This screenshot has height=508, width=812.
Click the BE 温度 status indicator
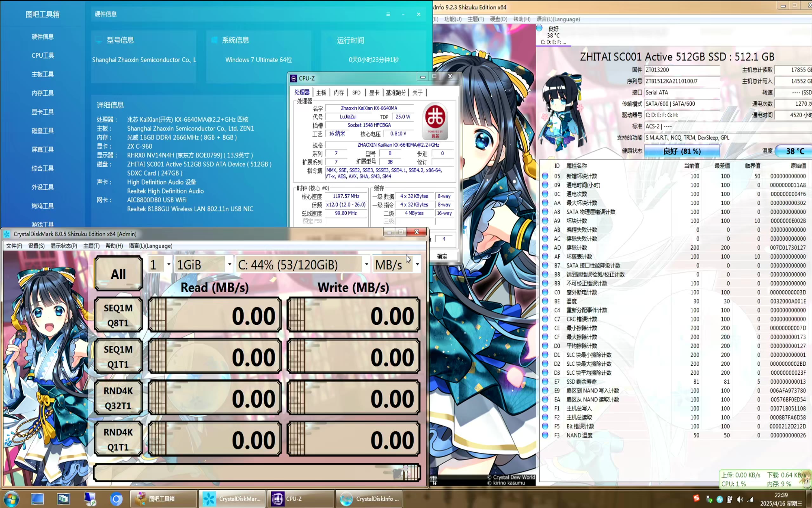point(545,301)
